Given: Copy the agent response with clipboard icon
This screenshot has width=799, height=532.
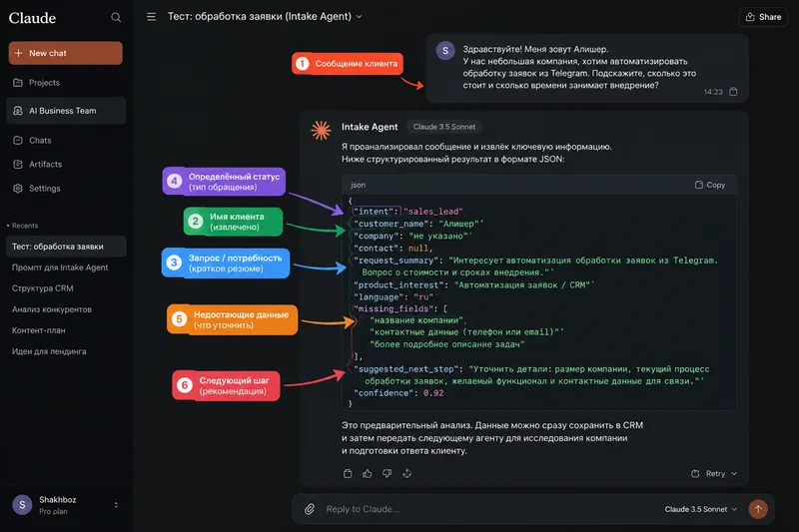Looking at the screenshot, I should click(348, 473).
